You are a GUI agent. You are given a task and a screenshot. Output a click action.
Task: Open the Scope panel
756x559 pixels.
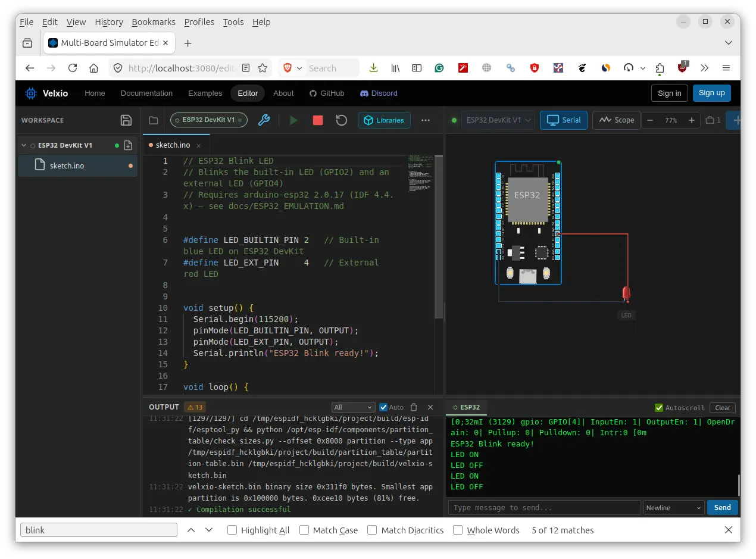pyautogui.click(x=616, y=120)
